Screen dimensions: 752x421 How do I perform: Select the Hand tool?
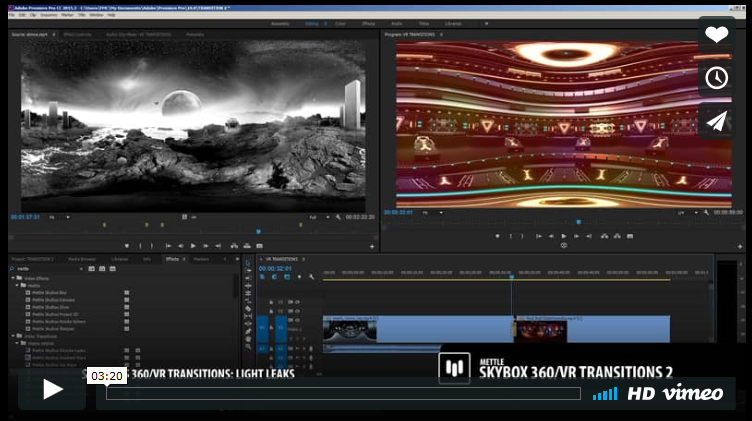pyautogui.click(x=248, y=339)
